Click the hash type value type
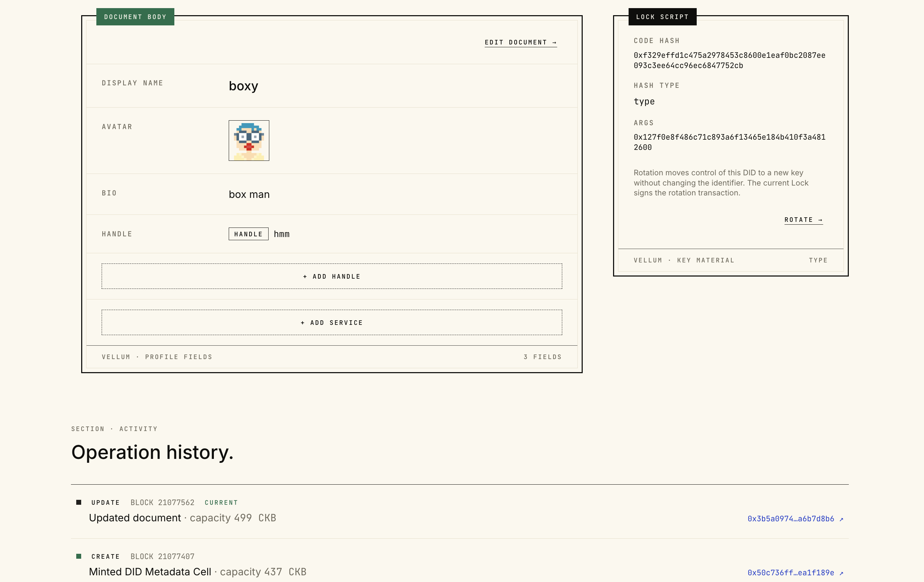Viewport: 924px width, 582px height. point(644,102)
